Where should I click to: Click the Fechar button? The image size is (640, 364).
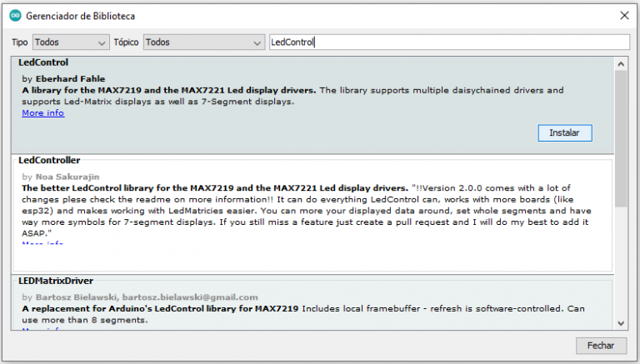pos(600,345)
